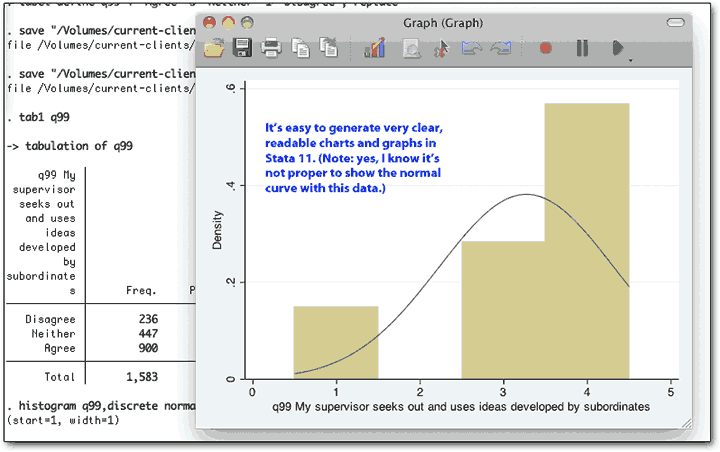Click the Density y-axis title
This screenshot has height=452, width=720.
pos(217,230)
